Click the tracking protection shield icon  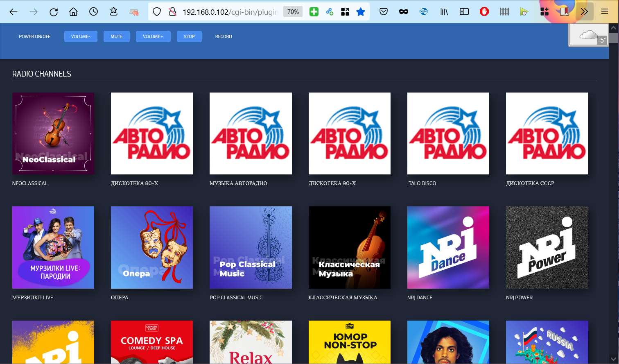(x=157, y=12)
